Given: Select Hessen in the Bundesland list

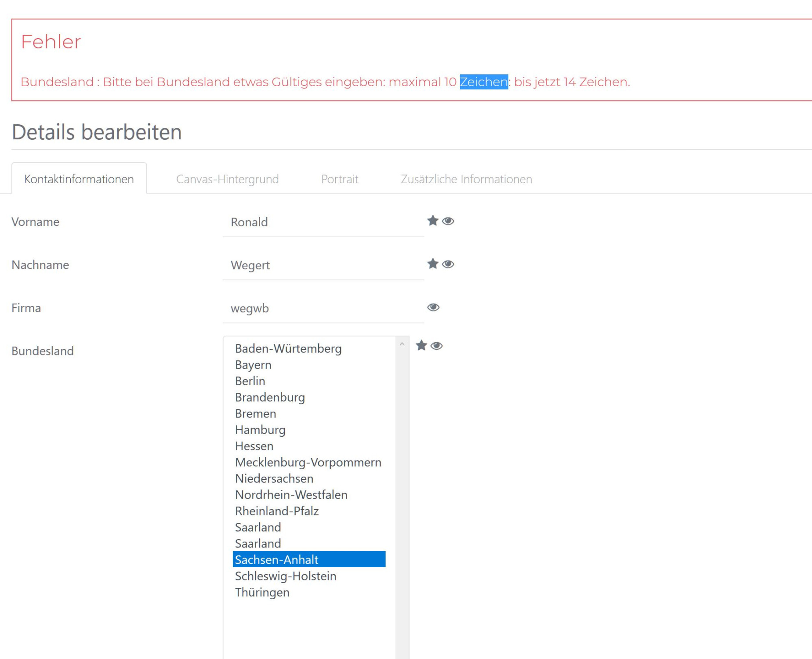Looking at the screenshot, I should [309, 446].
